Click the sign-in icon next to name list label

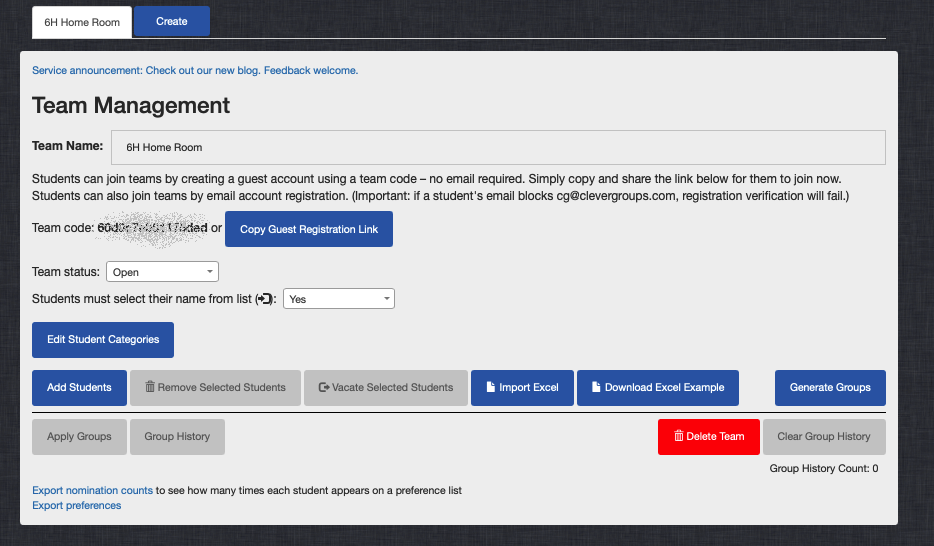(265, 299)
